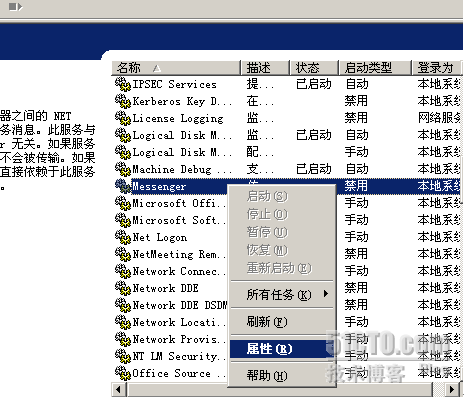This screenshot has height=397, width=464.
Task: Click the Net Logon service icon
Action: (x=123, y=237)
